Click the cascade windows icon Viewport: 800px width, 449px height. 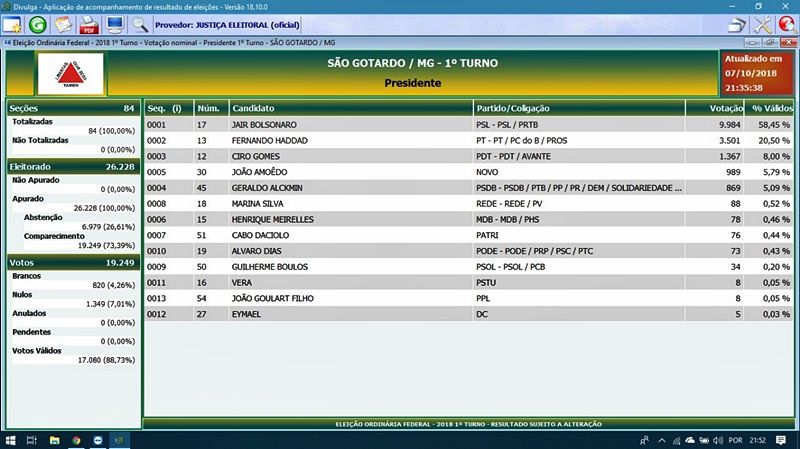pyautogui.click(x=736, y=25)
